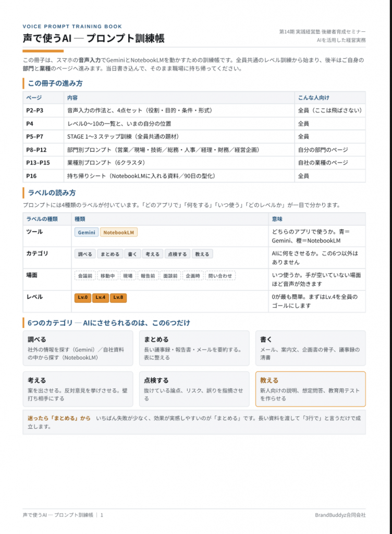Click the 点検する category card
Image resolution: width=392 pixels, height=534 pixels.
194,389
